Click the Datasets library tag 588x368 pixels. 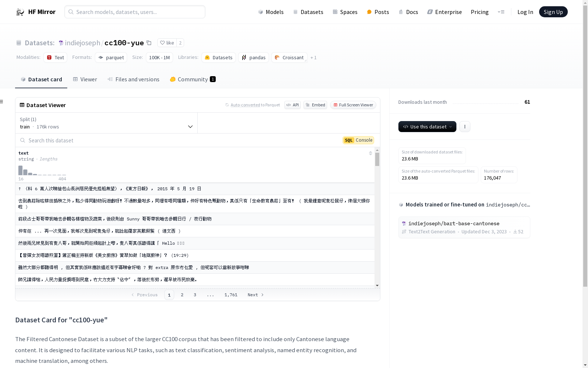coord(219,57)
